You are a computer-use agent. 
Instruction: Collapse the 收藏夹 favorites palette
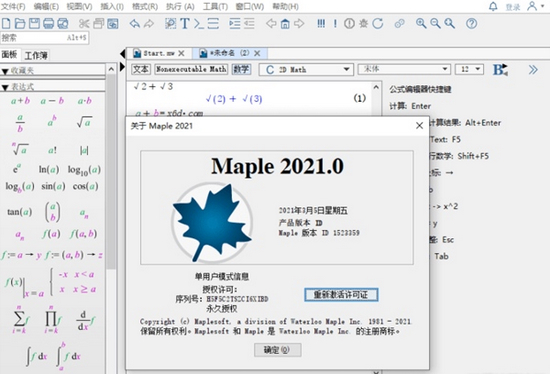5,71
